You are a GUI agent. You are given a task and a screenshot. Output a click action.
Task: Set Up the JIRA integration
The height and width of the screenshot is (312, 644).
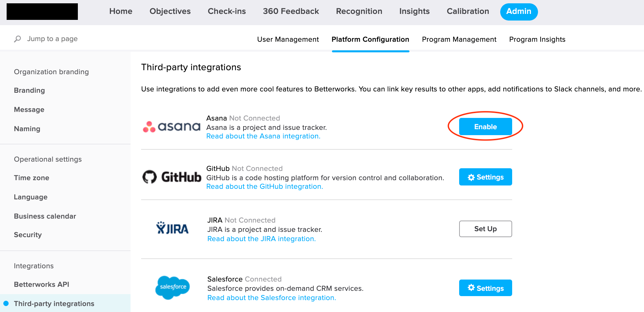click(485, 229)
